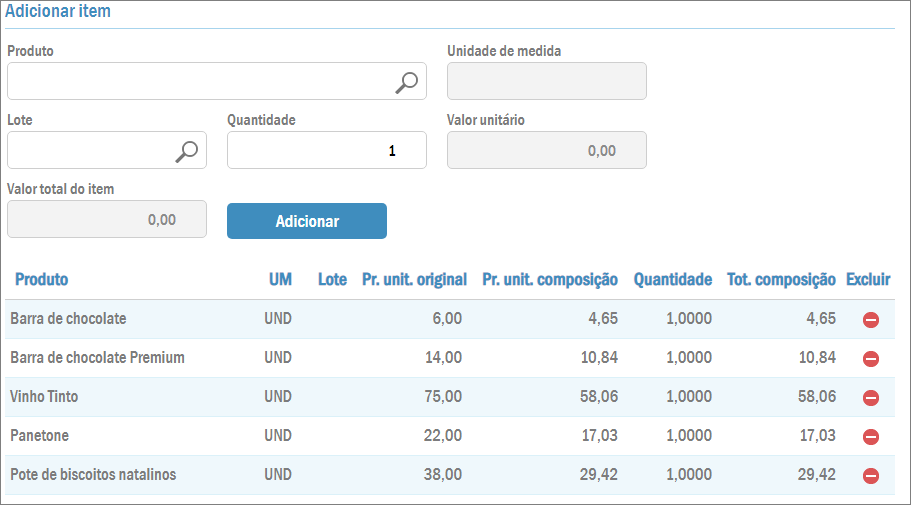The image size is (911, 505).
Task: Click the Valor unitário field
Action: 546,151
